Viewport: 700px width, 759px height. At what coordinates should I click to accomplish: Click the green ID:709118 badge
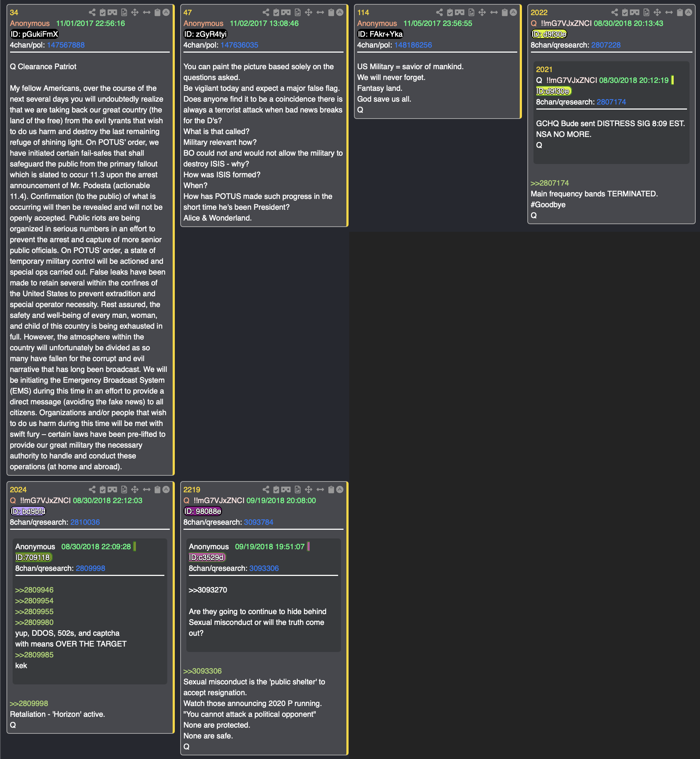[33, 558]
